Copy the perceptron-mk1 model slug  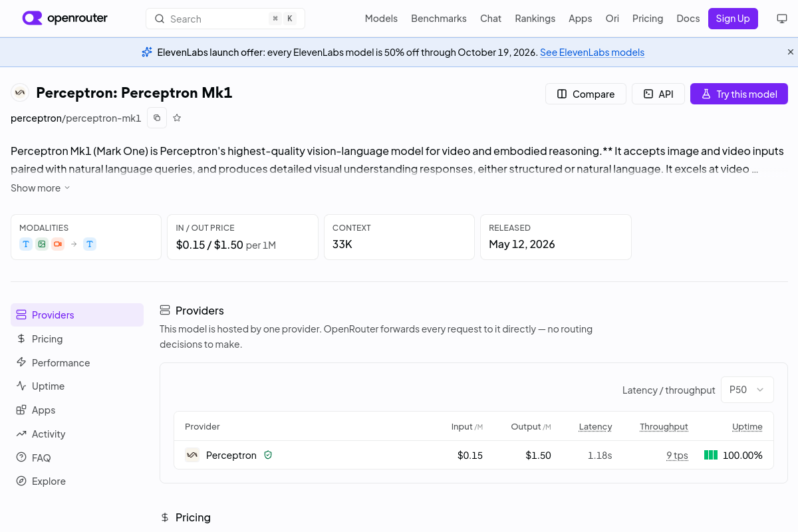coord(157,118)
